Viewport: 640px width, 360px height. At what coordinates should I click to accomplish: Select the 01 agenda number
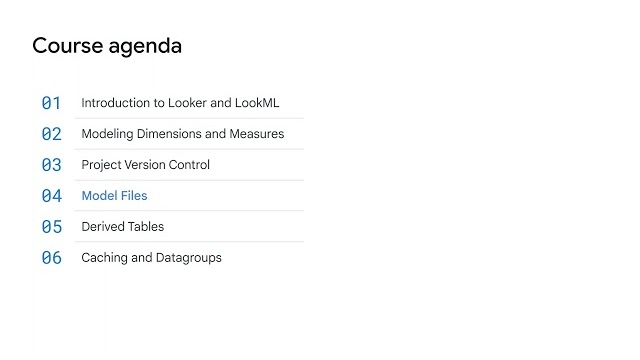[51, 103]
